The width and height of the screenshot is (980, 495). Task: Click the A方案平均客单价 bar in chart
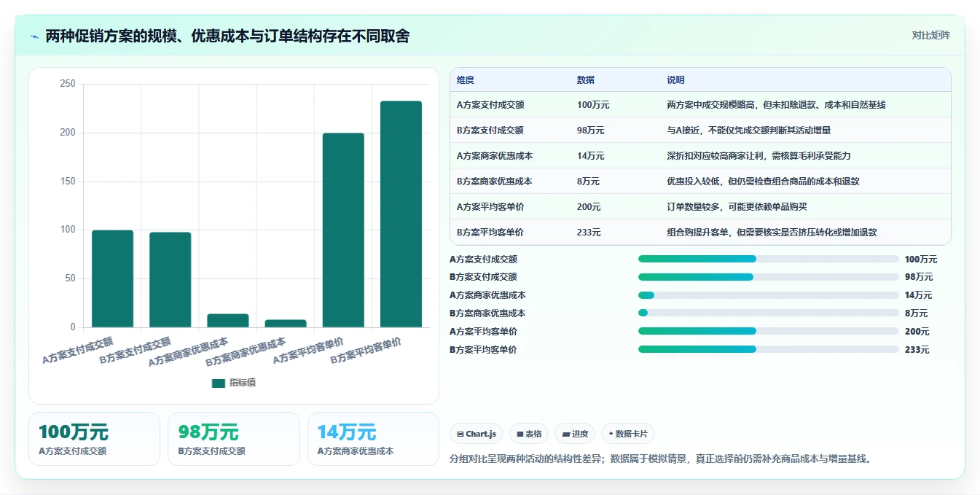click(343, 230)
